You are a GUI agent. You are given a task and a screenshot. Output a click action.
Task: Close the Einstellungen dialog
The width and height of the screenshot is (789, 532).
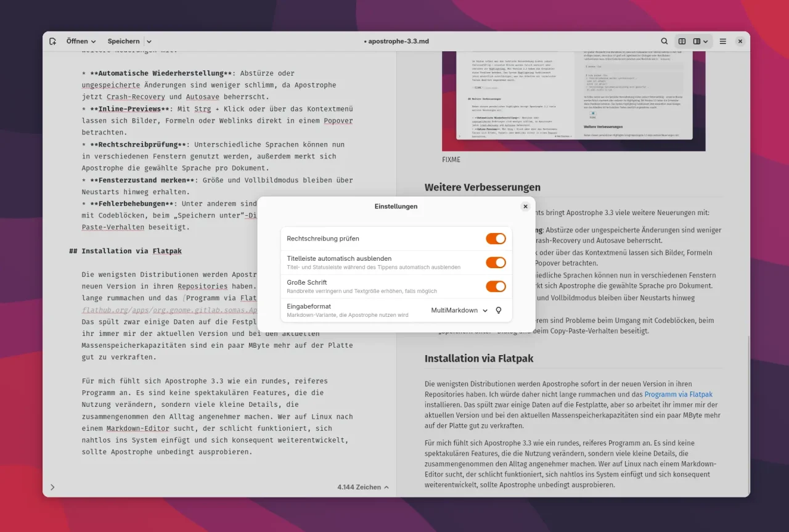tap(525, 207)
